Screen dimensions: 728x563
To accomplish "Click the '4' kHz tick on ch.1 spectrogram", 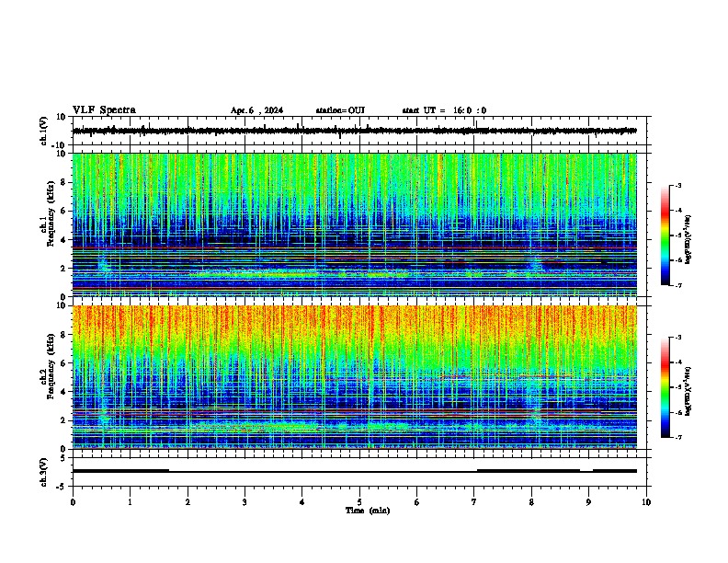I will point(63,240).
